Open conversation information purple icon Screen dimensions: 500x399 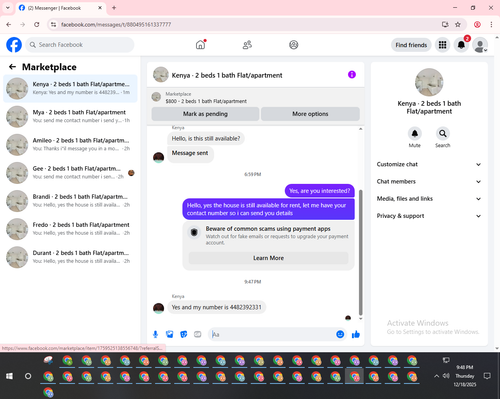click(x=352, y=75)
